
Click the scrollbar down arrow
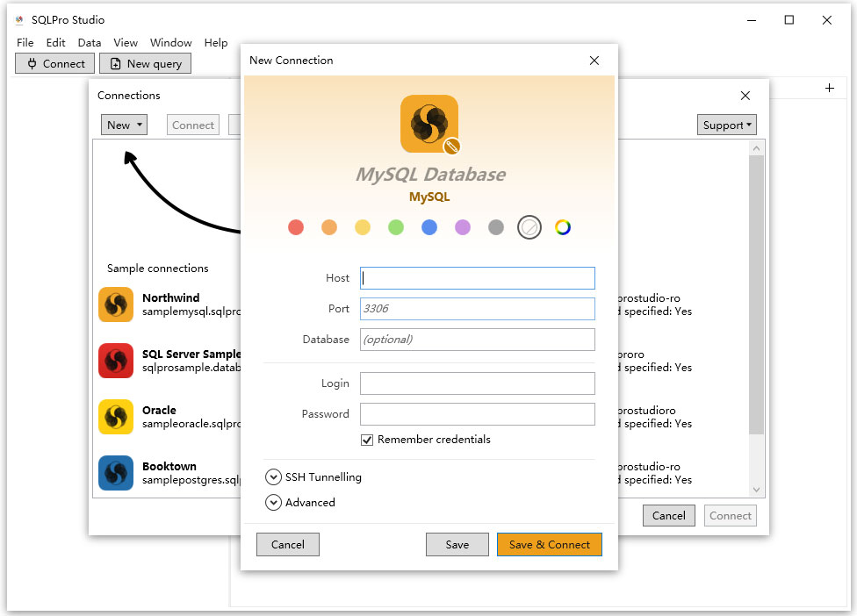pos(756,490)
